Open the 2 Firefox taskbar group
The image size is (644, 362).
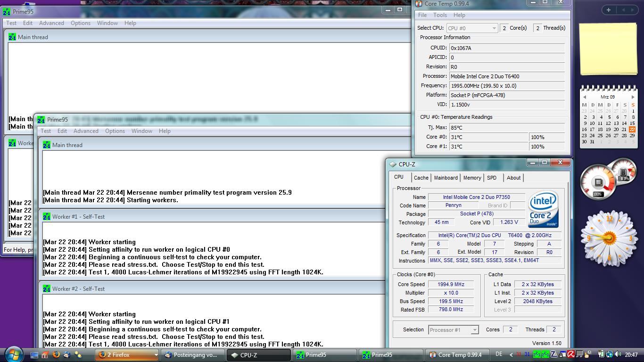click(127, 355)
